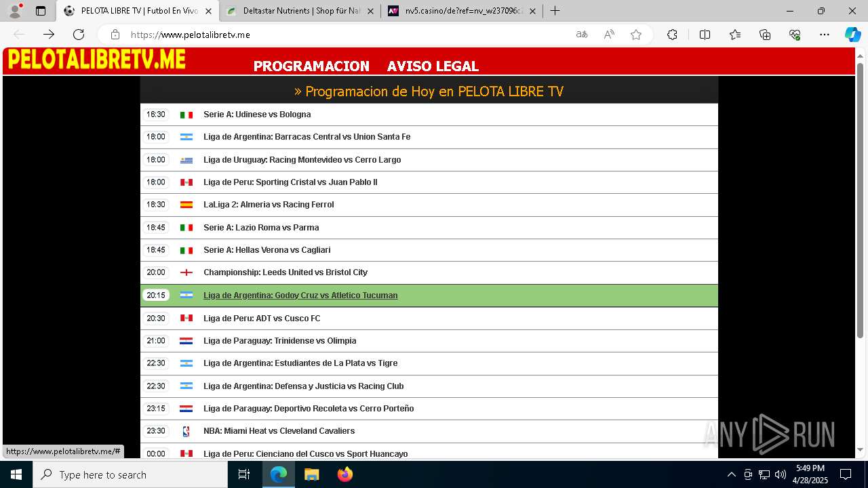Open the Copilot sidebar icon

852,35
